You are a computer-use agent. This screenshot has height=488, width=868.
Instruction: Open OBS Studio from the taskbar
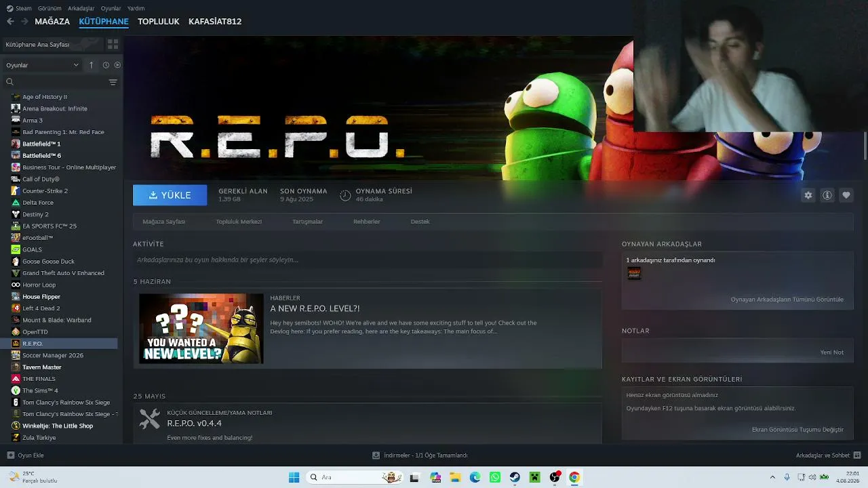(x=555, y=477)
